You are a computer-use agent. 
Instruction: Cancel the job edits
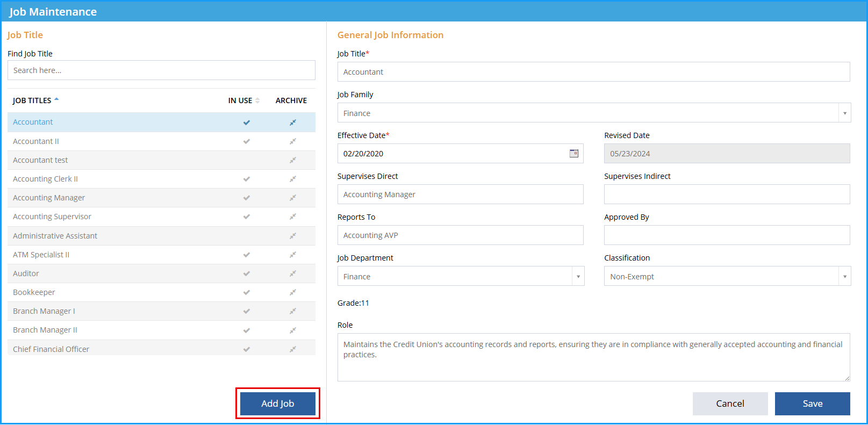pyautogui.click(x=730, y=404)
